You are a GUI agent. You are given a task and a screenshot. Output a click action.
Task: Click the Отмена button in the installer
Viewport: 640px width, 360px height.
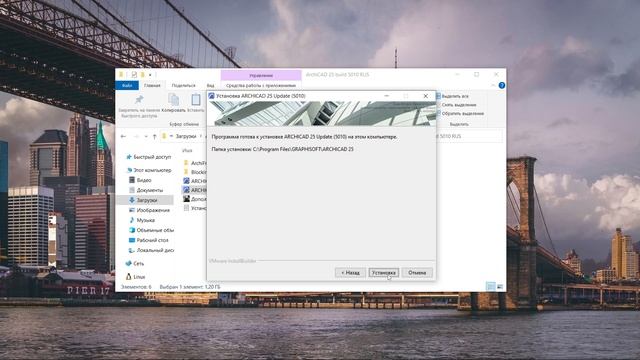[x=417, y=273]
